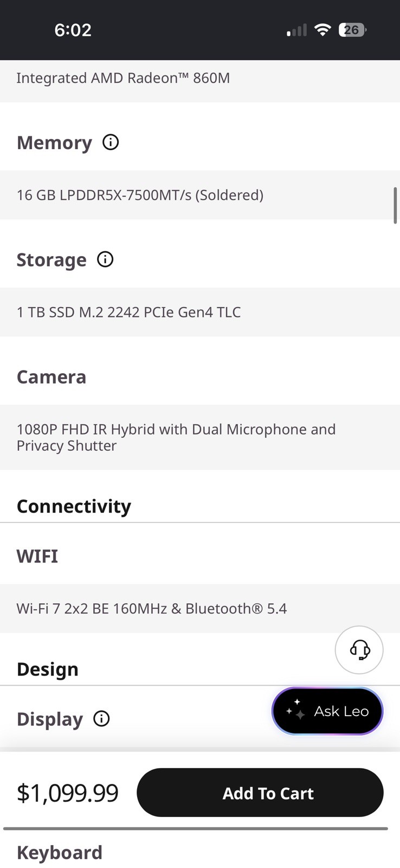The image size is (400, 868).
Task: Tap the Keyboard spec heading
Action: tap(60, 852)
